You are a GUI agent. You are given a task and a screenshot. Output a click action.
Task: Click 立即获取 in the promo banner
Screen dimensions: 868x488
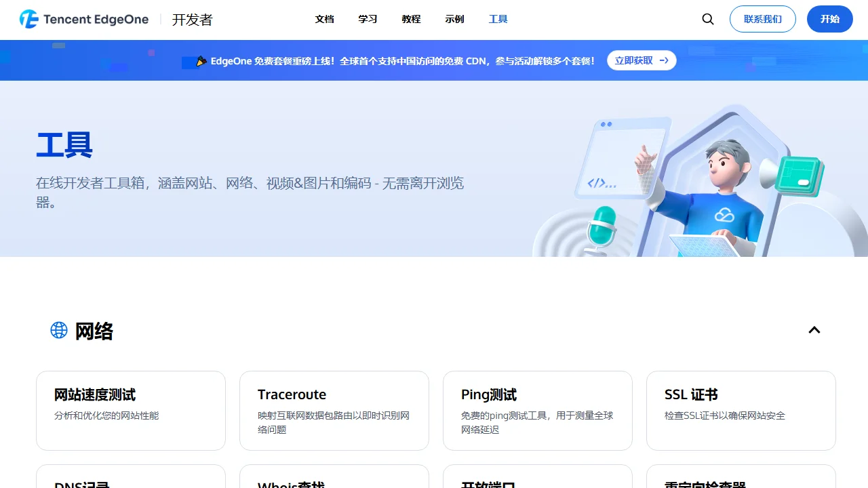pyautogui.click(x=633, y=60)
